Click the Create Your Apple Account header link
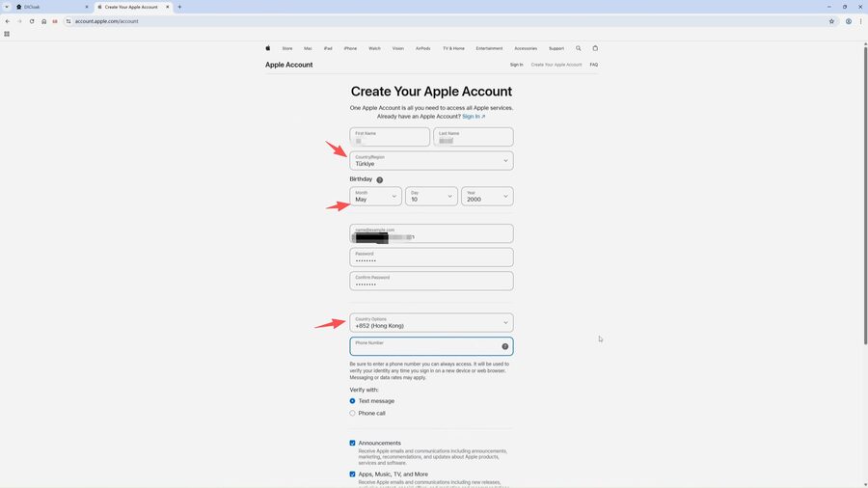The height and width of the screenshot is (488, 868). click(556, 65)
